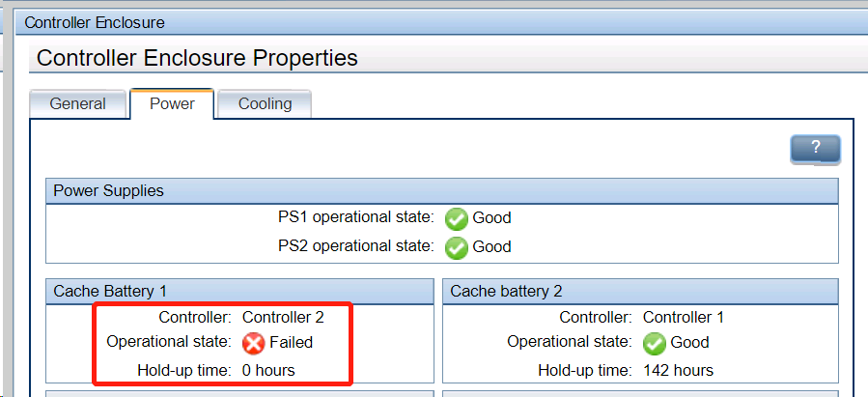The image size is (868, 397).
Task: Click Cache battery 2 Good status icon
Action: point(655,342)
